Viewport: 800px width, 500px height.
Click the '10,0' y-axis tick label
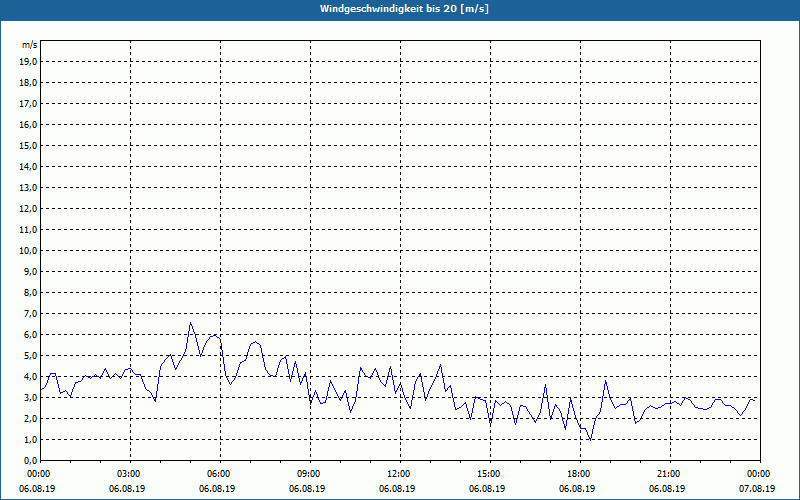(29, 251)
